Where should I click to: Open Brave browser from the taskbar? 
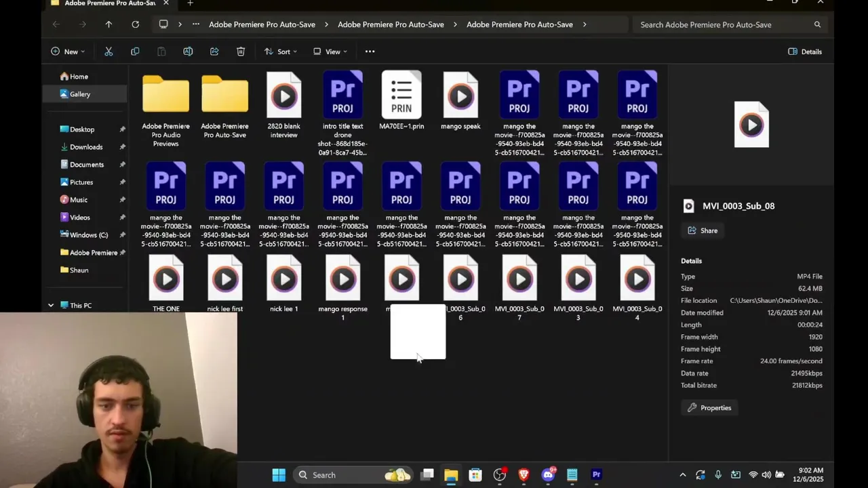[524, 475]
